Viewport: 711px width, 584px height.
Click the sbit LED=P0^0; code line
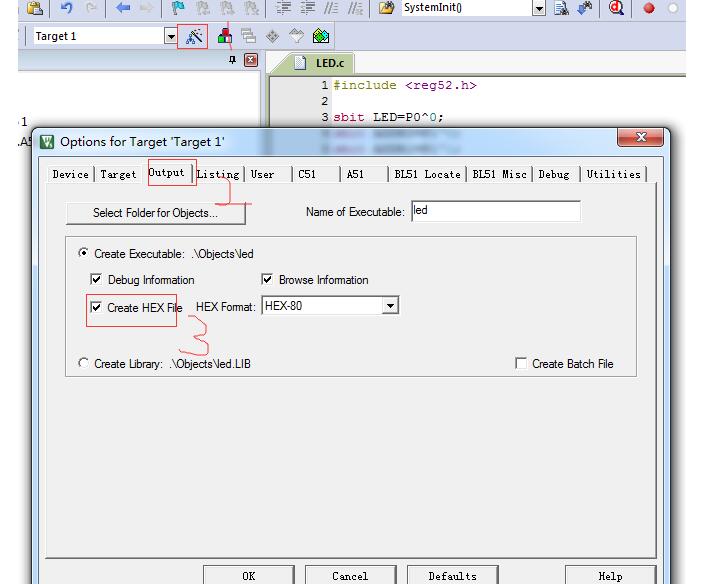(388, 117)
